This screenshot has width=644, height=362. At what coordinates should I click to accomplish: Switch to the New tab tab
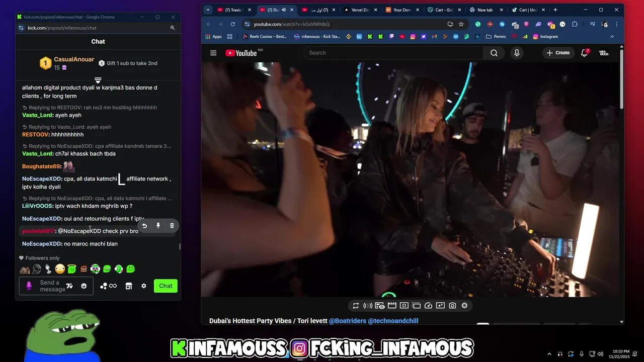pyautogui.click(x=486, y=10)
